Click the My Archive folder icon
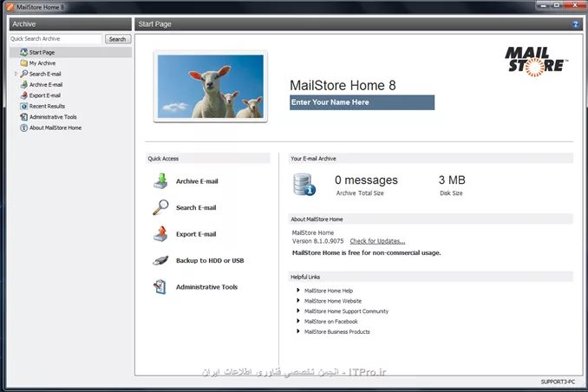Screen dimensions: 588x392 tap(24, 63)
